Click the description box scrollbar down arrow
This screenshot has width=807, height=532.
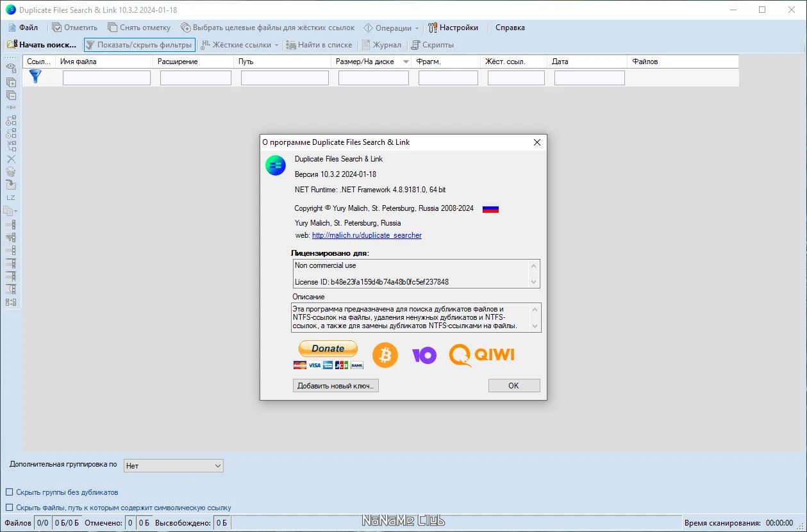click(x=534, y=326)
